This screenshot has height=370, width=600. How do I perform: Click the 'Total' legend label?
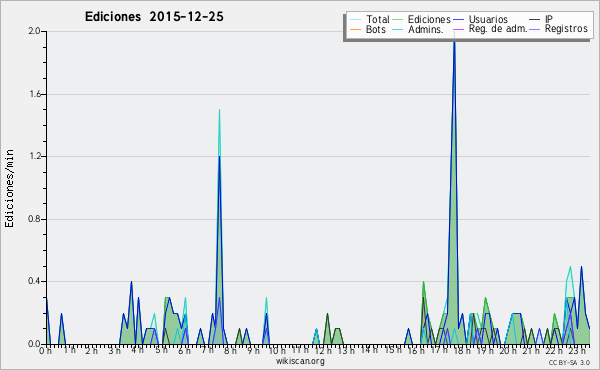tap(378, 19)
